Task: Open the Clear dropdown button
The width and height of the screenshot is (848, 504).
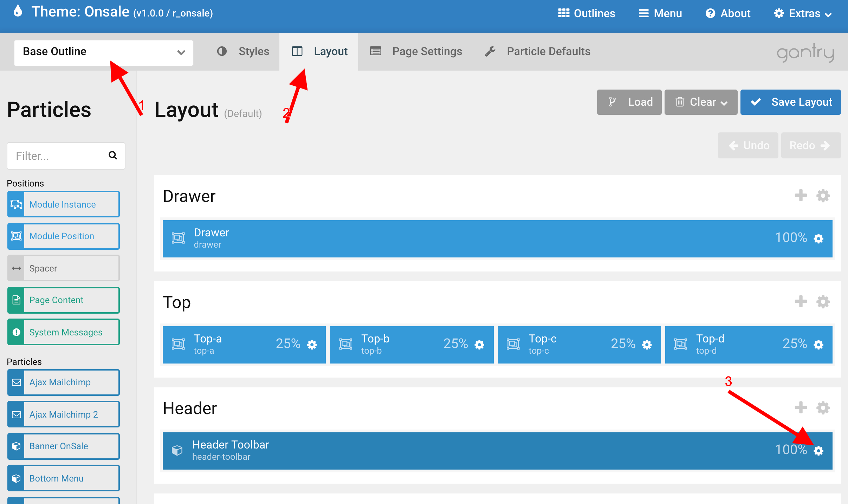Action: click(701, 102)
